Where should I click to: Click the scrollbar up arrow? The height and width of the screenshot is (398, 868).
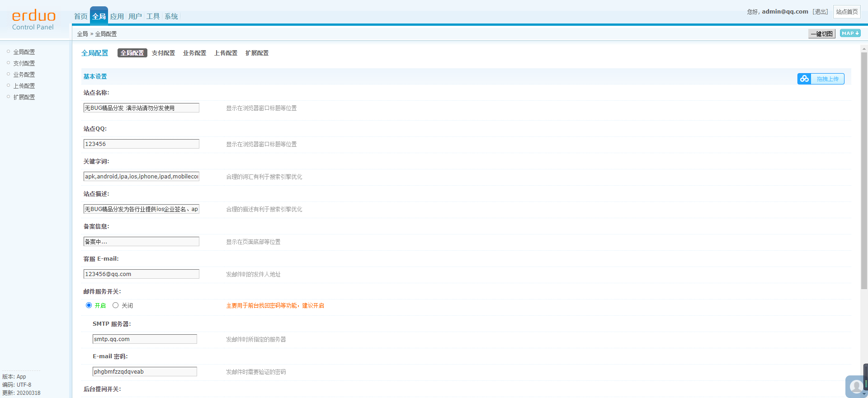coord(864,49)
